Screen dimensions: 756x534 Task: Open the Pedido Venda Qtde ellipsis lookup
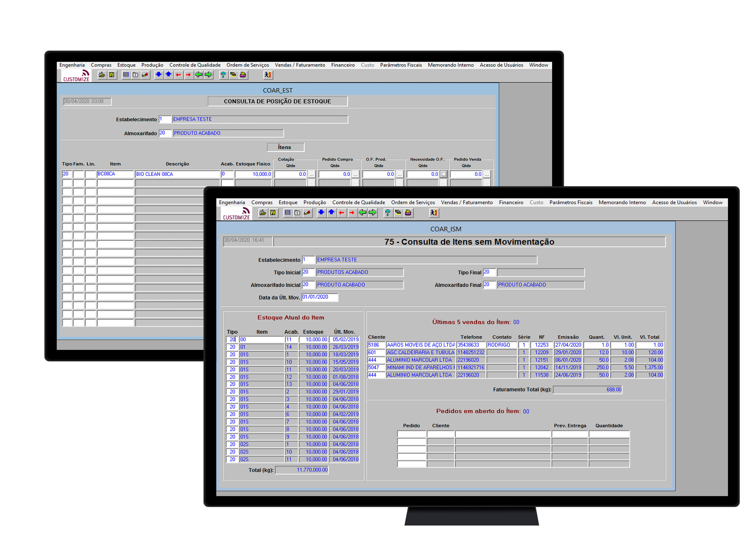487,174
